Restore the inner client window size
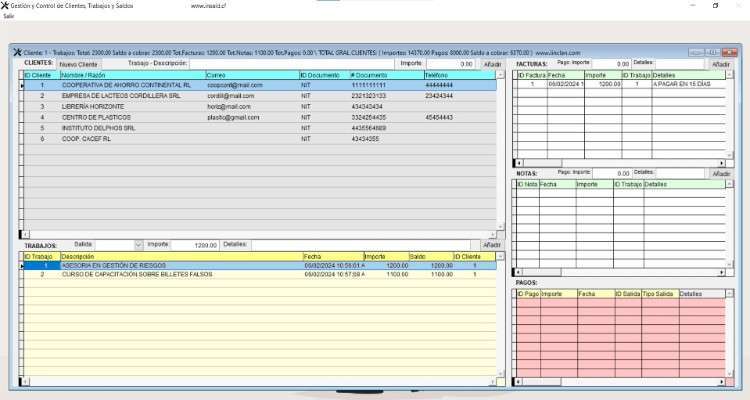The width and height of the screenshot is (750, 400). click(x=713, y=51)
